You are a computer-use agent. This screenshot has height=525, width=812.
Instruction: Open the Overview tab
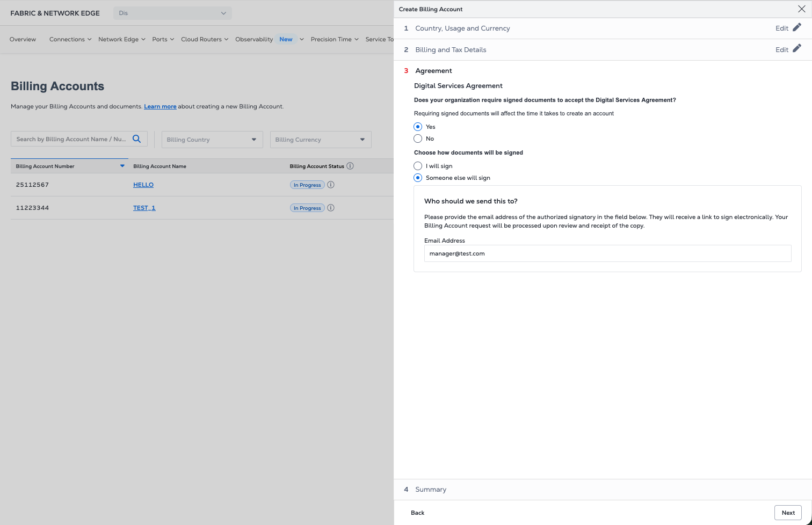point(23,39)
